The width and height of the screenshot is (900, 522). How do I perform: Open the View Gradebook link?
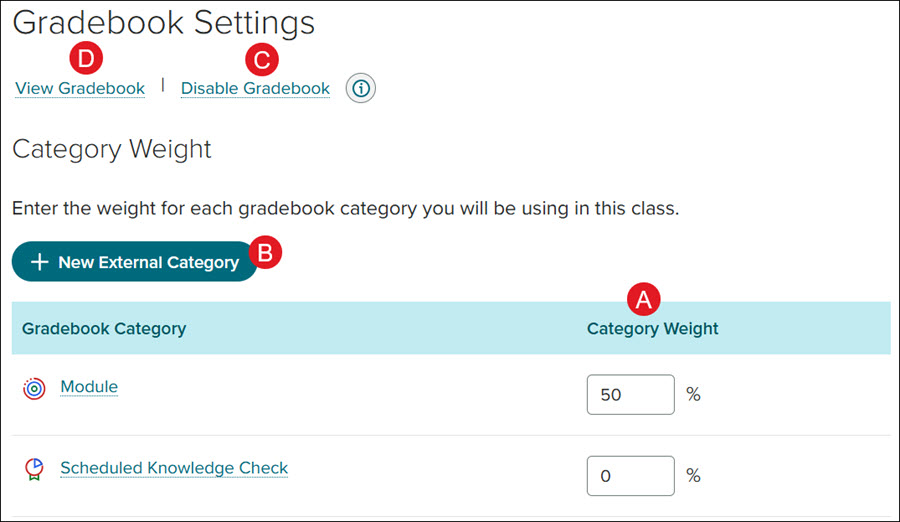[80, 88]
